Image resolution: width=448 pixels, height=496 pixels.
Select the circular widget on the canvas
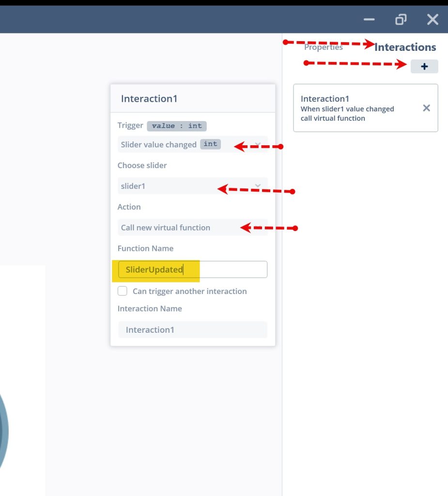coord(3,431)
